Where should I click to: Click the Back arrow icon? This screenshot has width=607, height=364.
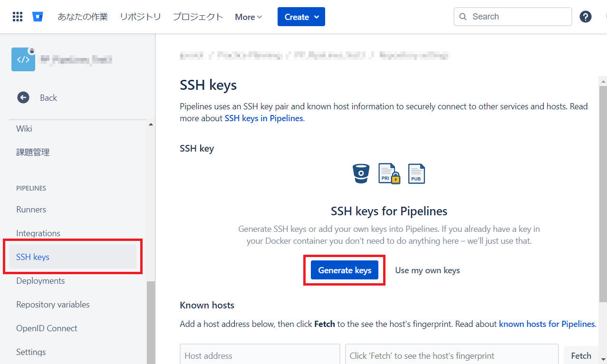[23, 97]
